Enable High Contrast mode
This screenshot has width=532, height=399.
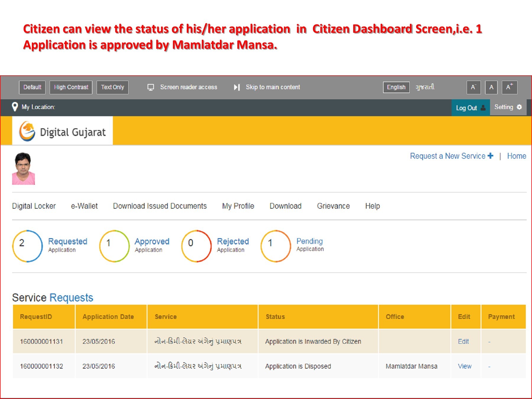pos(71,87)
